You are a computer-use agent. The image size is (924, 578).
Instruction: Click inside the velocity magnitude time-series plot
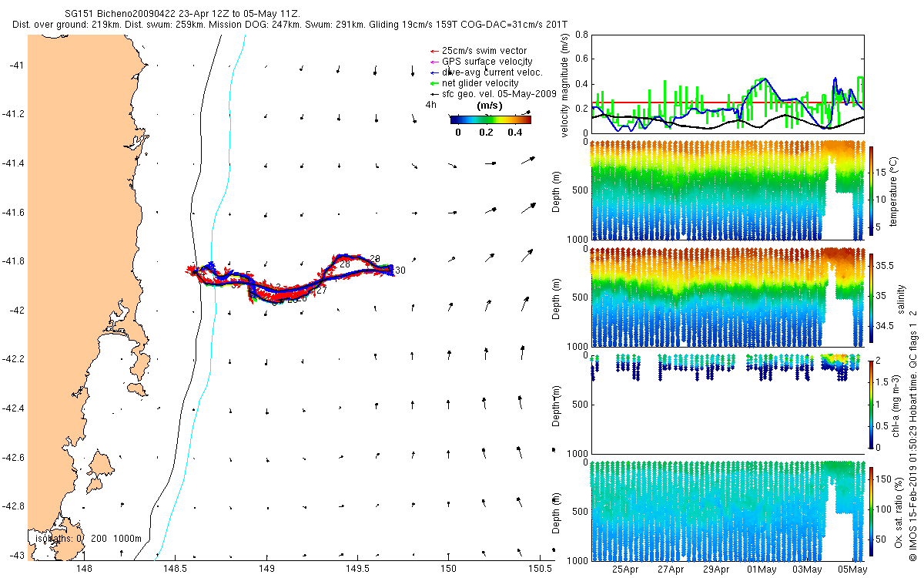tap(728, 85)
